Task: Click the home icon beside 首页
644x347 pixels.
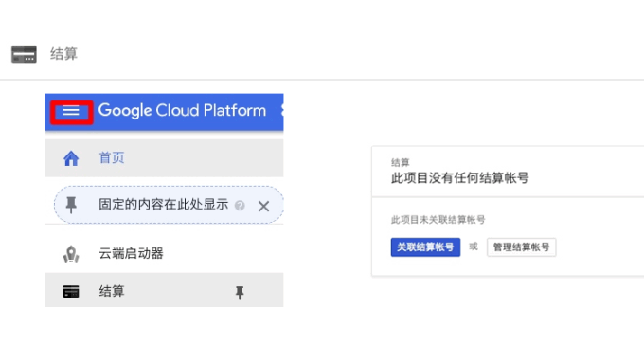Action: [71, 158]
